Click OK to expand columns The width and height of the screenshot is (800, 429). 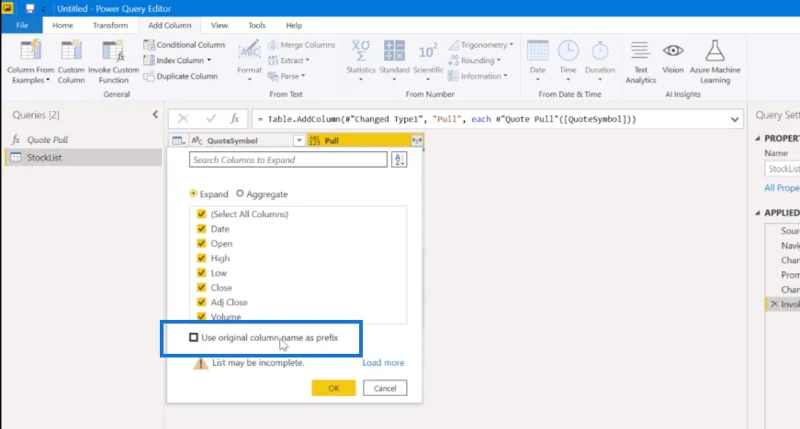[x=333, y=388]
